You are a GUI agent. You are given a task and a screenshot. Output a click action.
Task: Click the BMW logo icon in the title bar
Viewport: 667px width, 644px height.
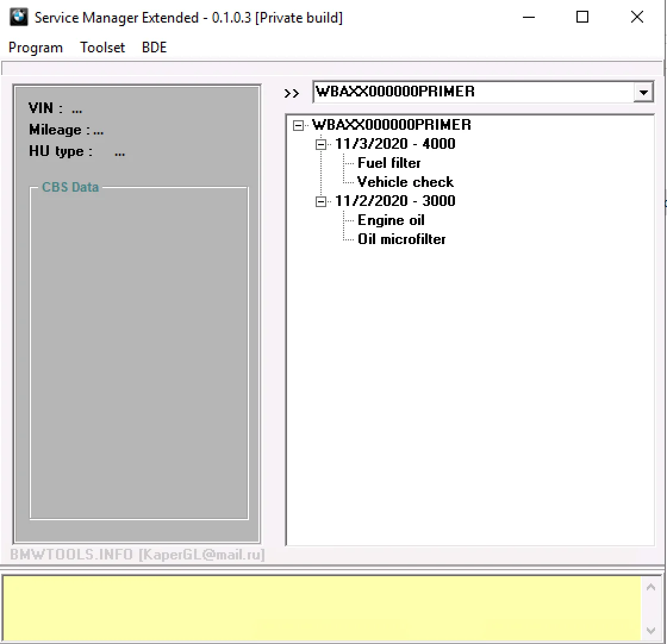point(18,17)
